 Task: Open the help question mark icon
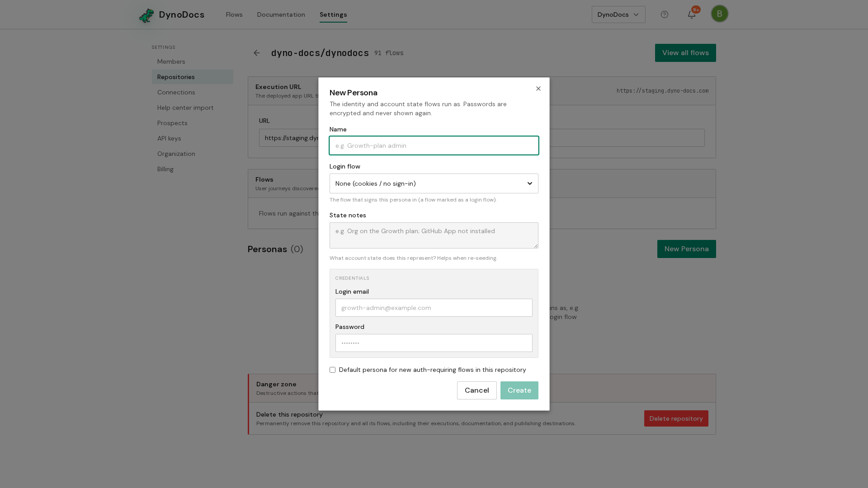coord(665,14)
